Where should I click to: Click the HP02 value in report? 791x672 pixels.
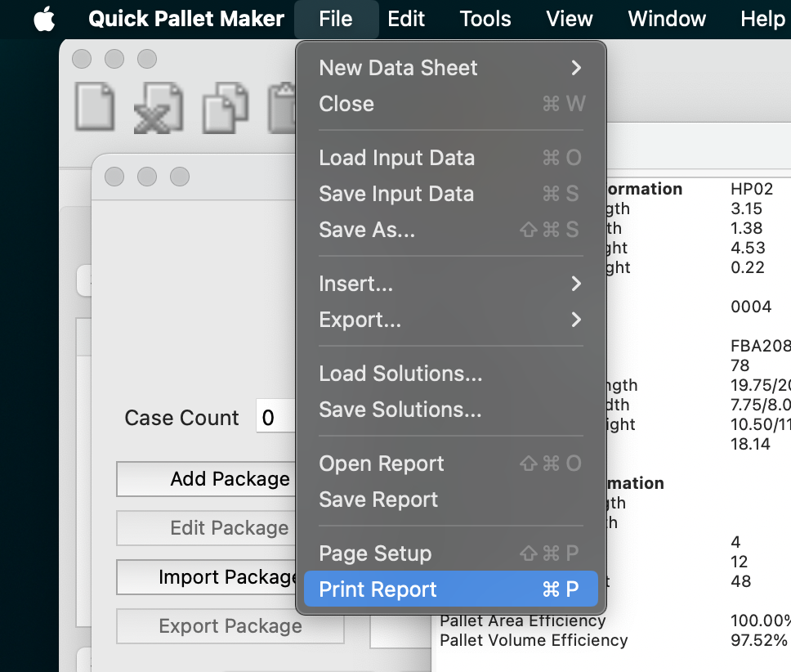[x=752, y=189]
